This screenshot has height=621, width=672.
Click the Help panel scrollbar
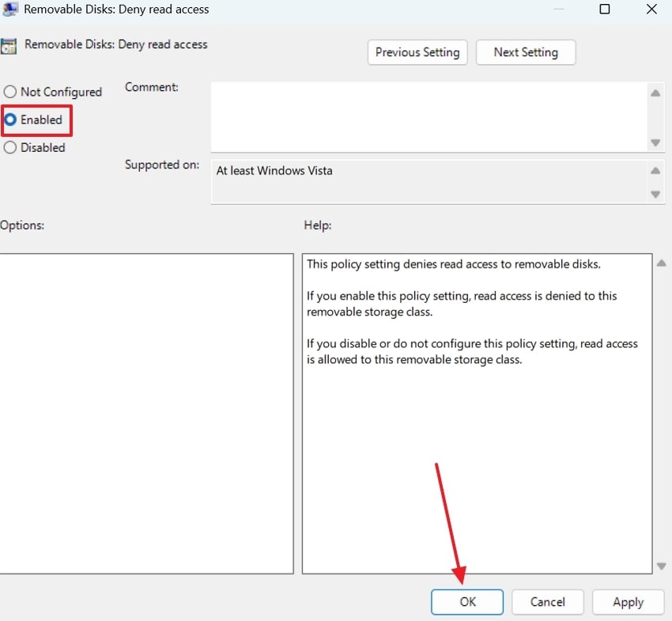661,411
